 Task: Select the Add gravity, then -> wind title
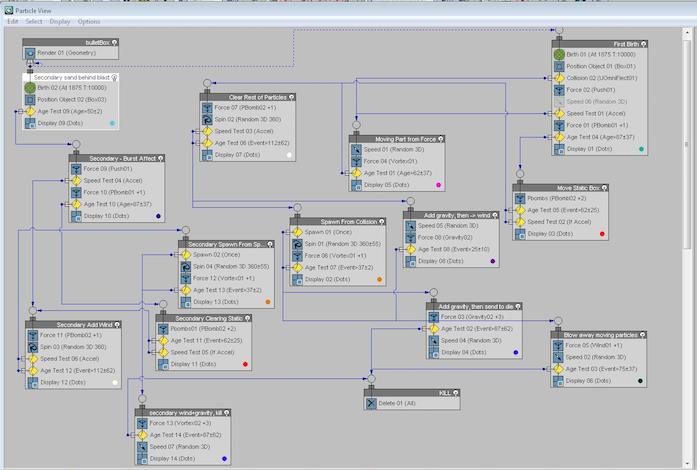451,215
